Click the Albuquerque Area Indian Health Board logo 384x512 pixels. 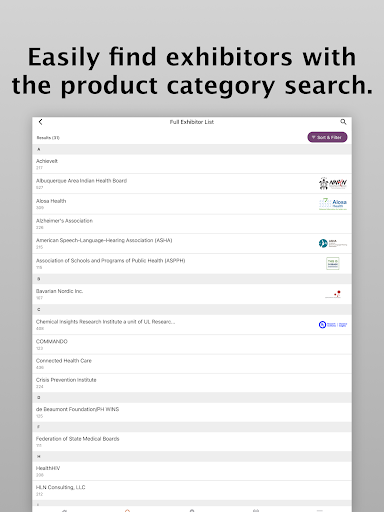[x=333, y=183]
